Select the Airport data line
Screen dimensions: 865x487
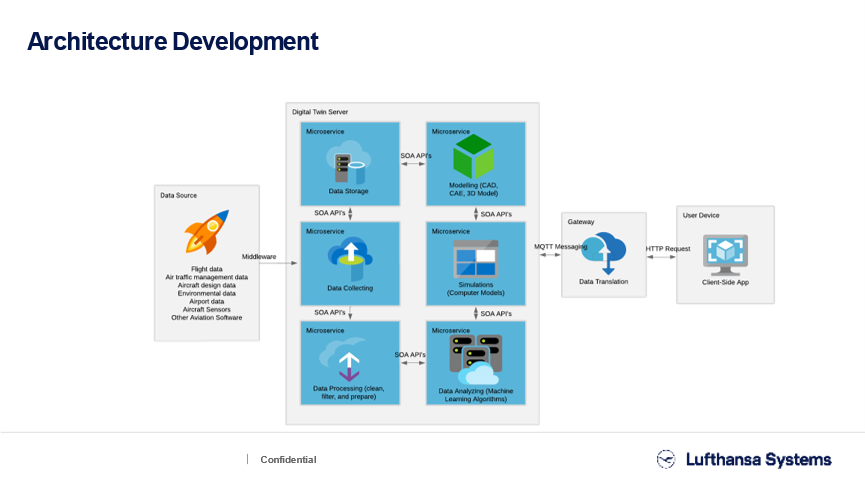coord(207,301)
